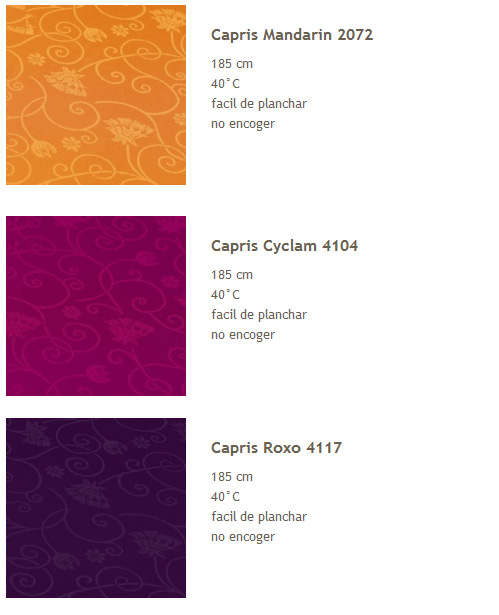Image resolution: width=499 pixels, height=615 pixels.
Task: Click the Capris Roxo 4117 heading
Action: pyautogui.click(x=277, y=448)
